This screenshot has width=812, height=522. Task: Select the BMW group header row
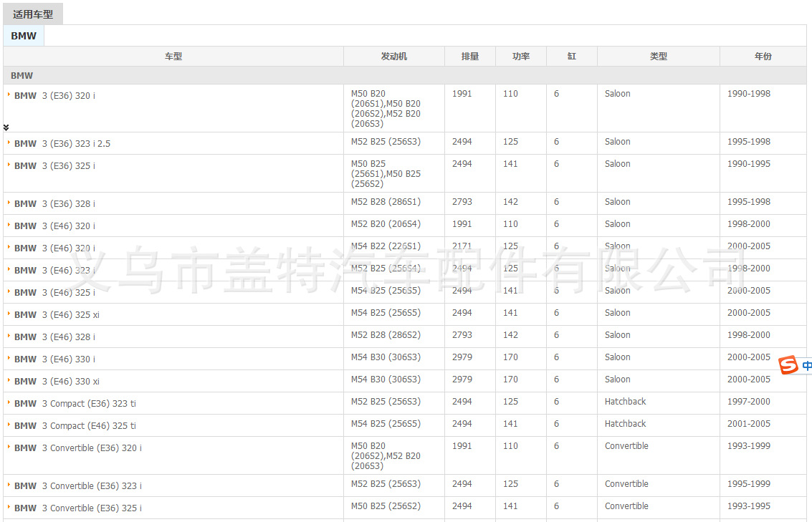[405, 75]
